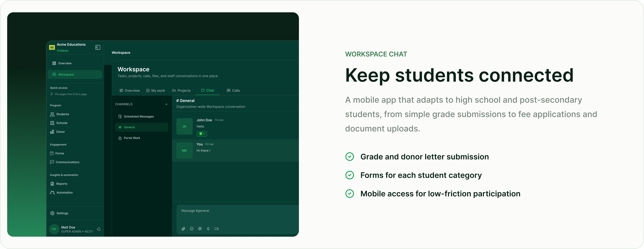Select the General channel
This screenshot has width=644, height=249.
(x=142, y=127)
